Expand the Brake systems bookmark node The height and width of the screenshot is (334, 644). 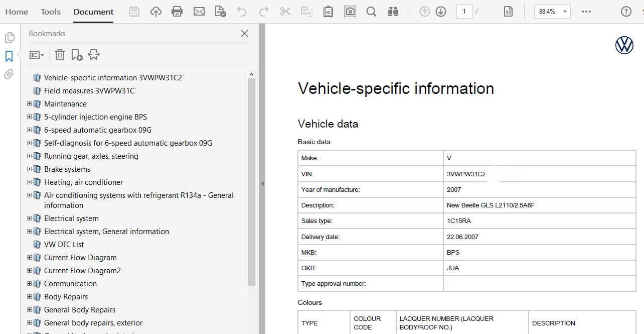click(29, 169)
